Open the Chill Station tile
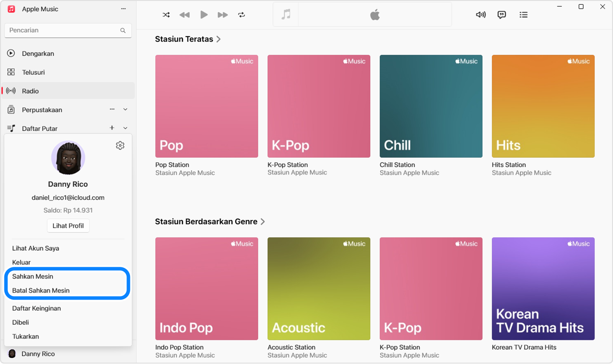 [x=431, y=106]
